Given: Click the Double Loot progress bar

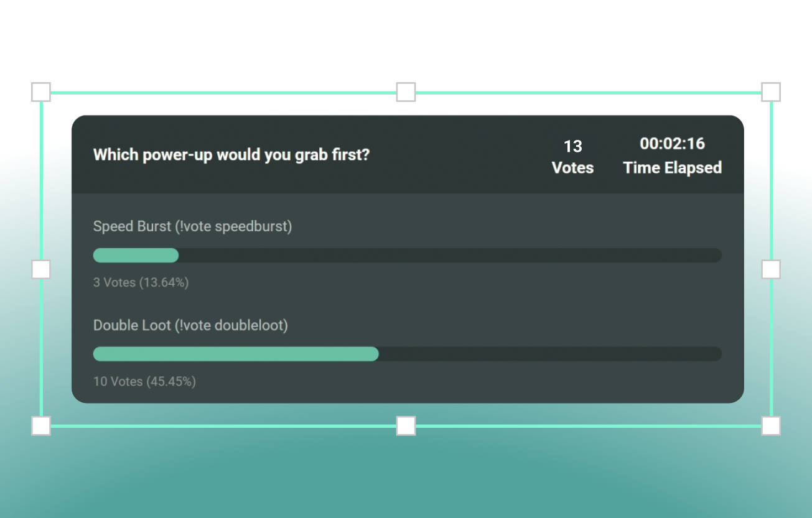Looking at the screenshot, I should point(407,354).
